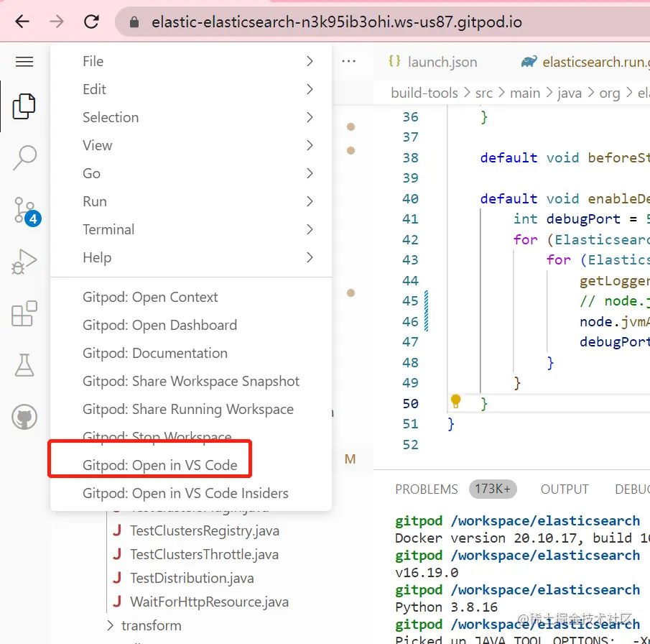Viewport: 650px width, 644px height.
Task: Reload the page in the browser
Action: [91, 22]
